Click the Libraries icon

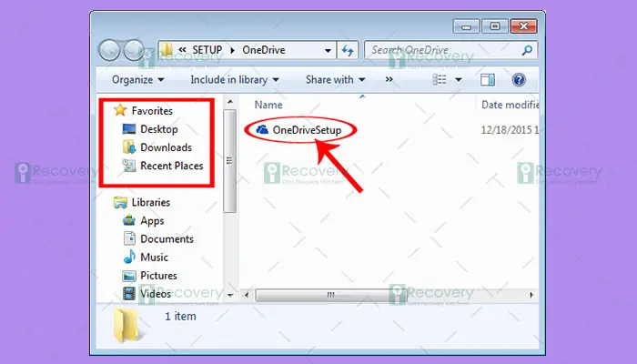coord(120,202)
